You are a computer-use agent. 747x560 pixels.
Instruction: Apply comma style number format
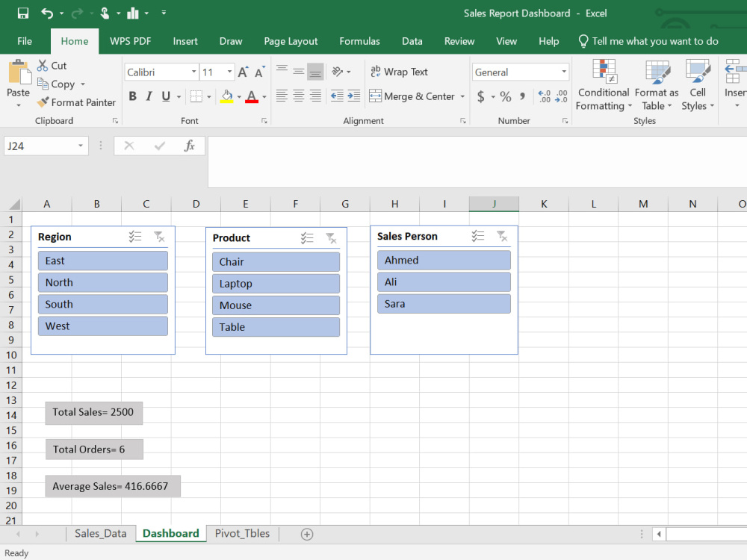(x=523, y=96)
